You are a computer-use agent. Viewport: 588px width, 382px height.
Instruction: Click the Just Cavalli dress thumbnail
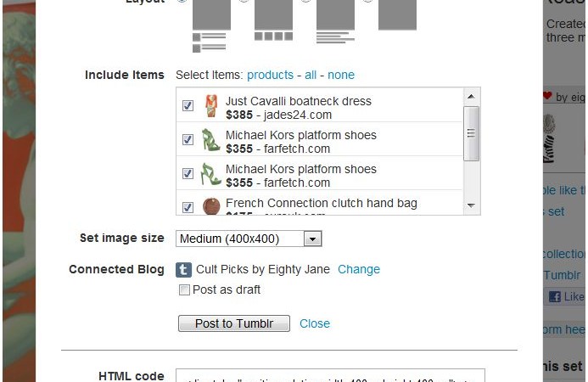(211, 106)
